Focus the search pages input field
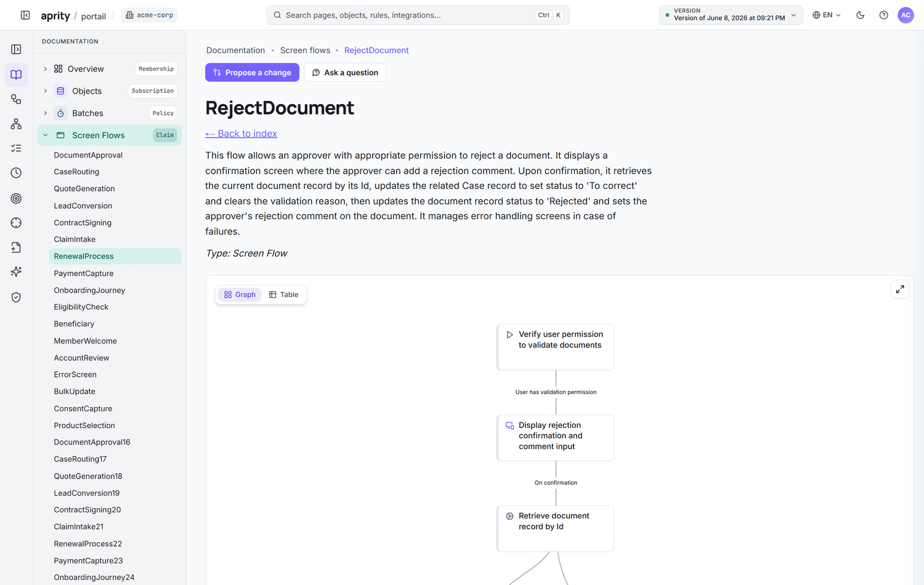This screenshot has width=924, height=585. [x=418, y=15]
